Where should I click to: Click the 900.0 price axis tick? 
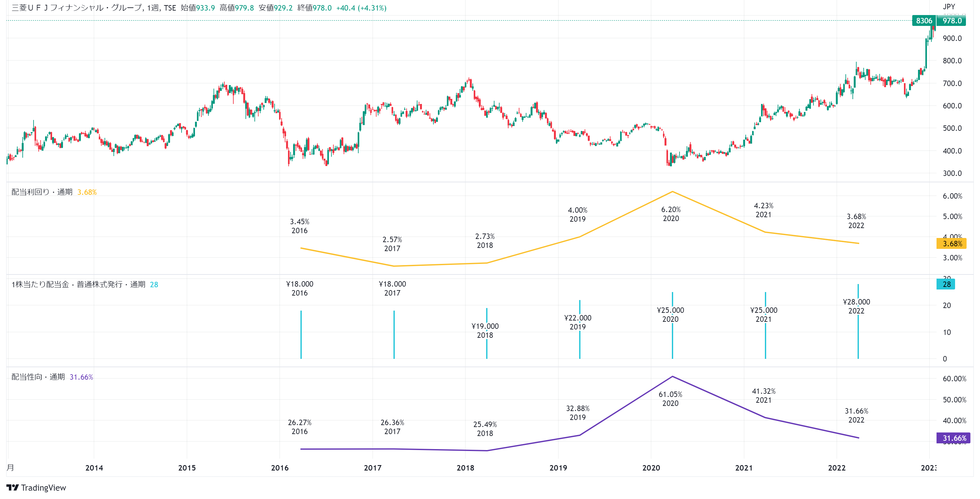coord(952,38)
